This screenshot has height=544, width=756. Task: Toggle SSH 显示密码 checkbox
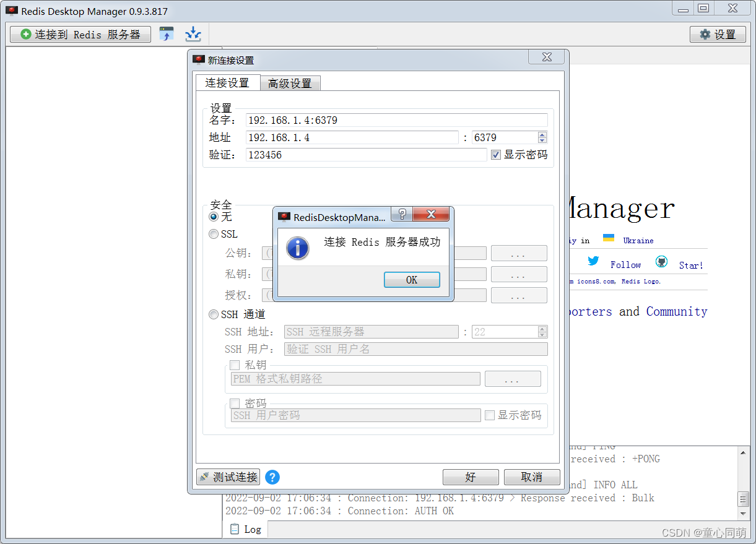[x=490, y=415]
